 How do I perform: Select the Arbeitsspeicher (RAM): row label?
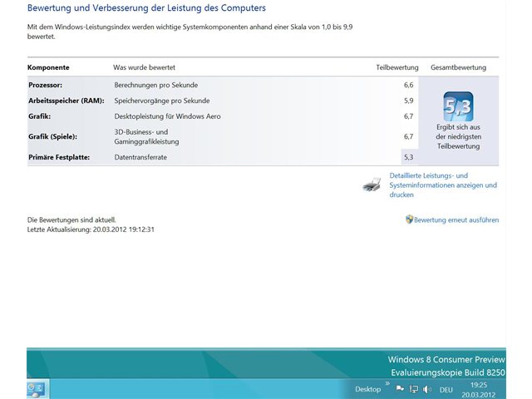pos(66,101)
